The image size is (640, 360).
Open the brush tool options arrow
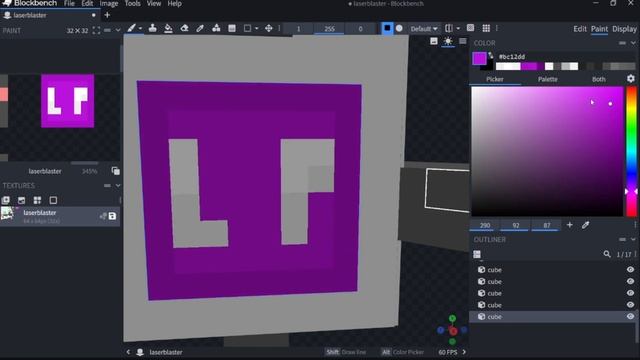tap(140, 29)
